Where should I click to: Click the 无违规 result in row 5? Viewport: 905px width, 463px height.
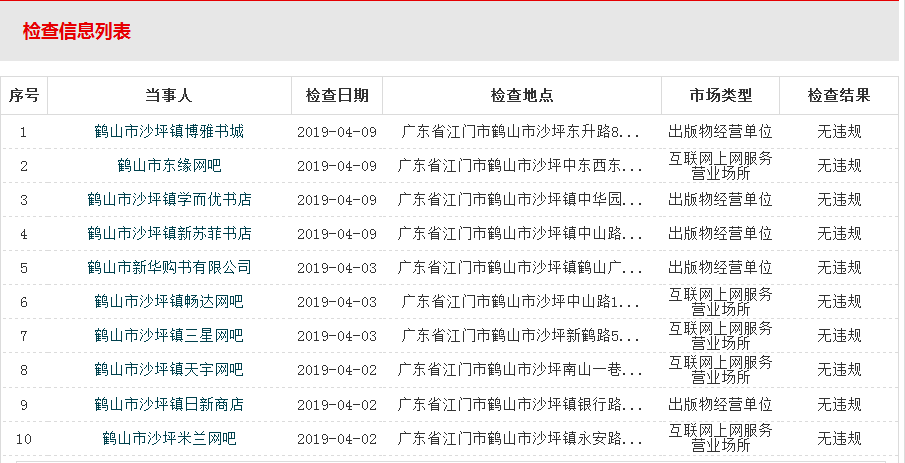click(839, 267)
